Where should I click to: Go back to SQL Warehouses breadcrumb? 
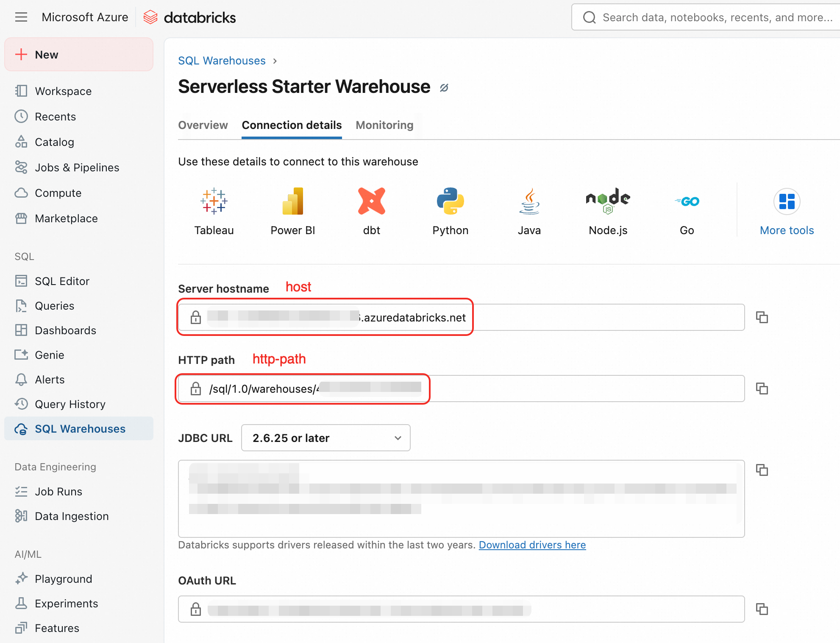[x=222, y=61]
